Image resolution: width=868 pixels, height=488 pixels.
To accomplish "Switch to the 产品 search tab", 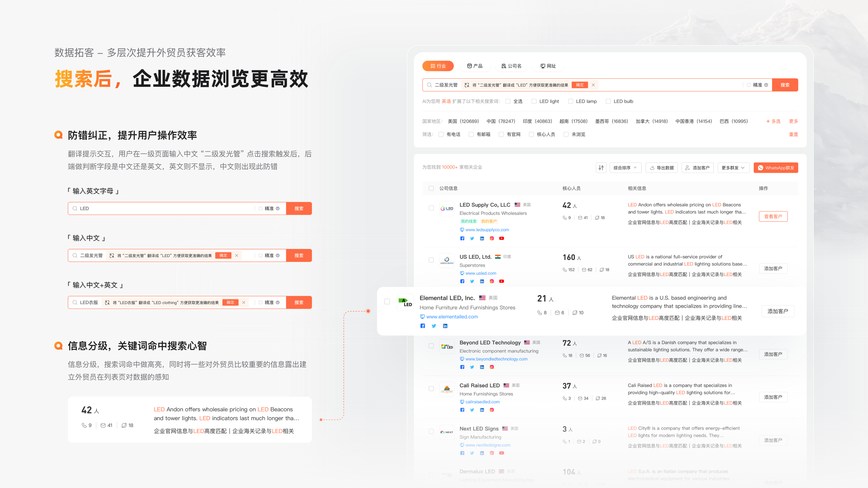I will [x=475, y=66].
